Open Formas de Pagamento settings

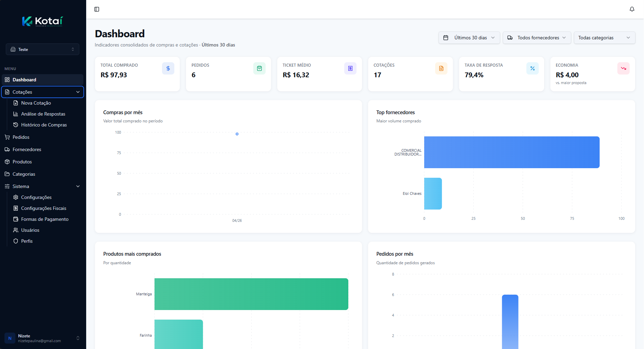(x=45, y=219)
